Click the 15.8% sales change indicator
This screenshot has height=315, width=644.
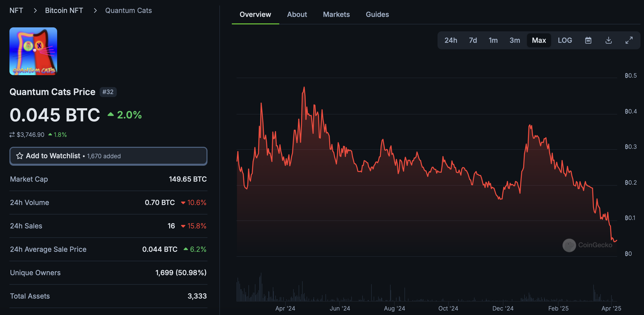tap(194, 226)
